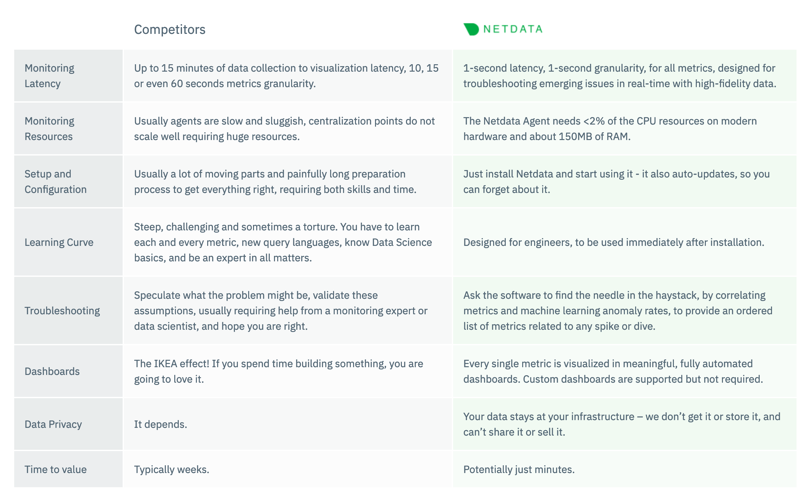Select the "Designed for engineers" cell text
The width and height of the screenshot is (812, 504).
[x=613, y=242]
